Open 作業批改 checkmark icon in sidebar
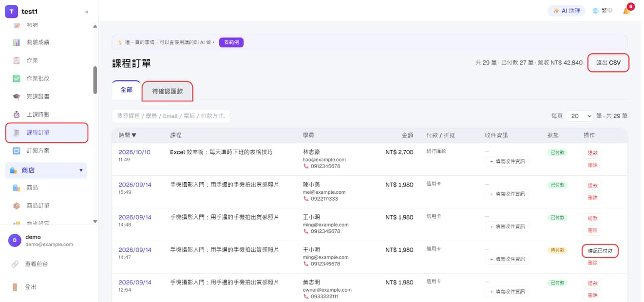644x302 pixels. coord(17,78)
